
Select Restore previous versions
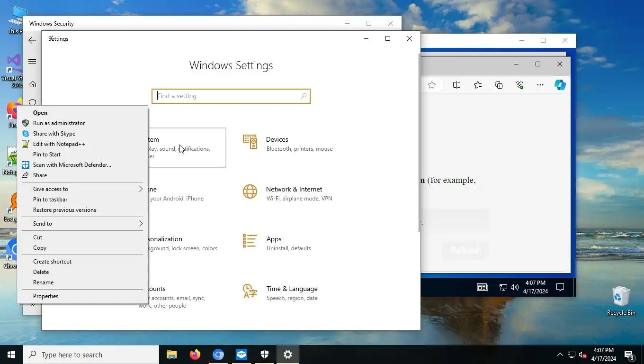point(82,210)
